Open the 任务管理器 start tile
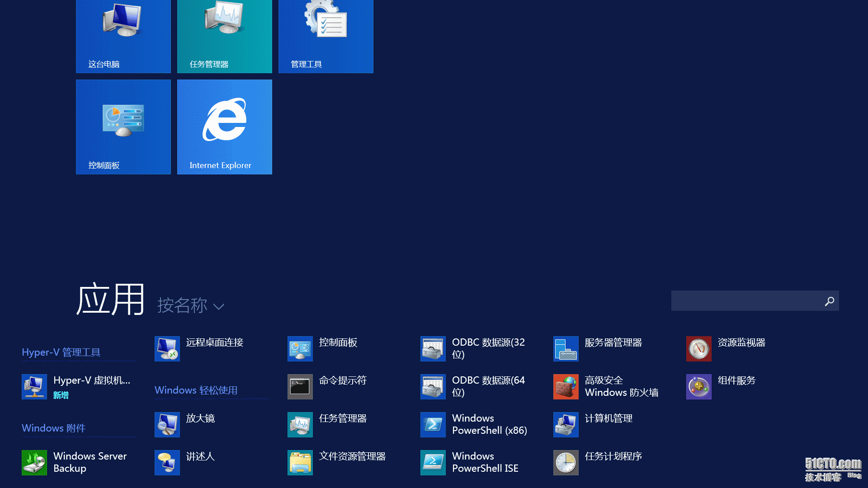The image size is (868, 488). (x=225, y=36)
